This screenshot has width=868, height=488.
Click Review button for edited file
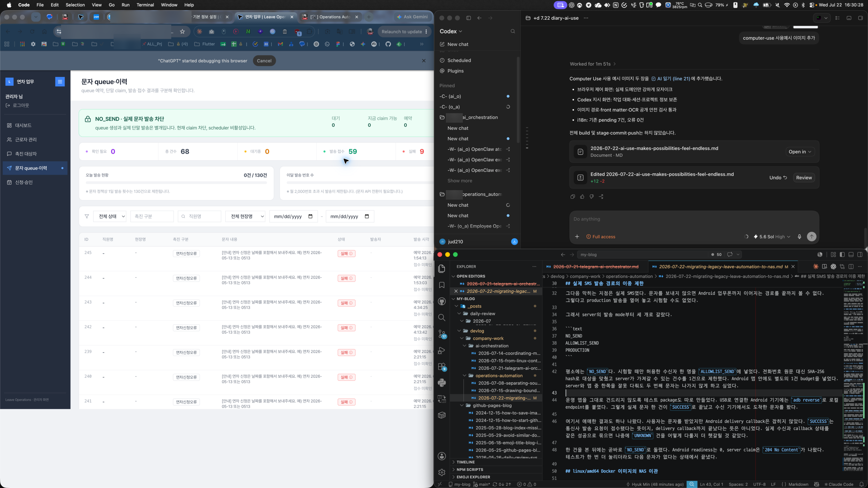click(x=804, y=178)
